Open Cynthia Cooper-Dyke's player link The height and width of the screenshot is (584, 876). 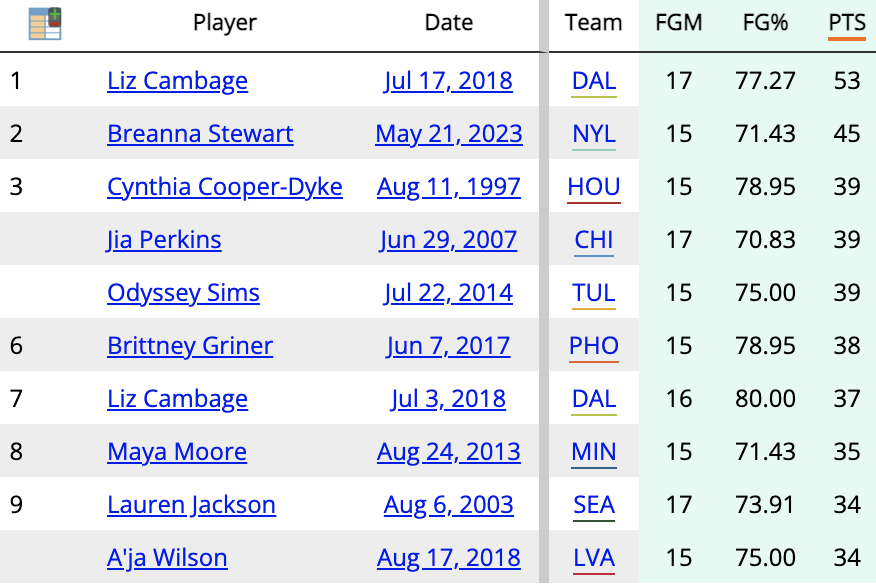225,187
